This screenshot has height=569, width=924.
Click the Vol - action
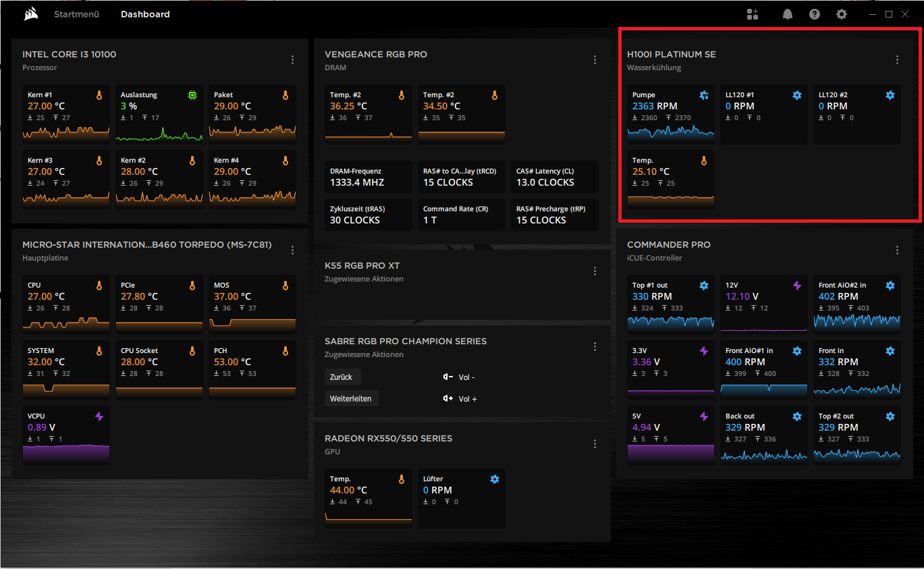459,377
